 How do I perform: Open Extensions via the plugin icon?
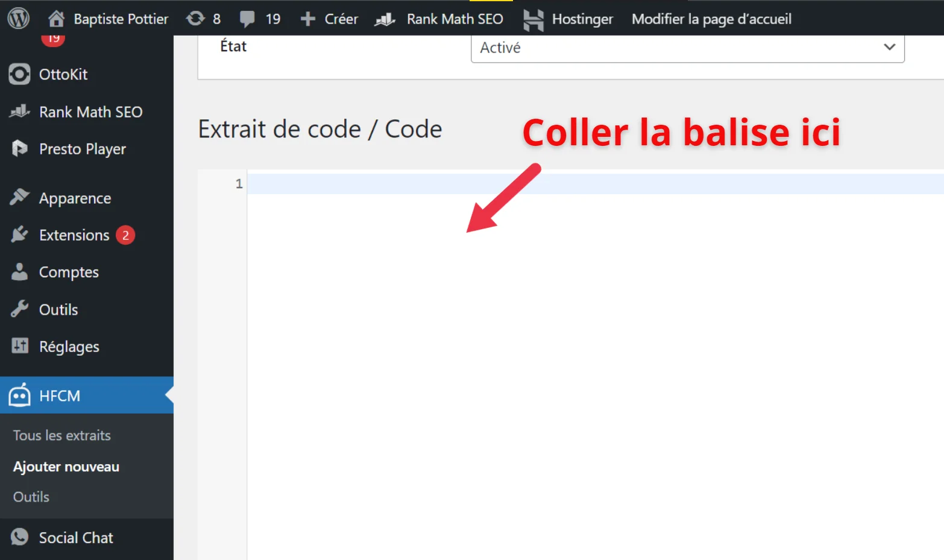[19, 234]
